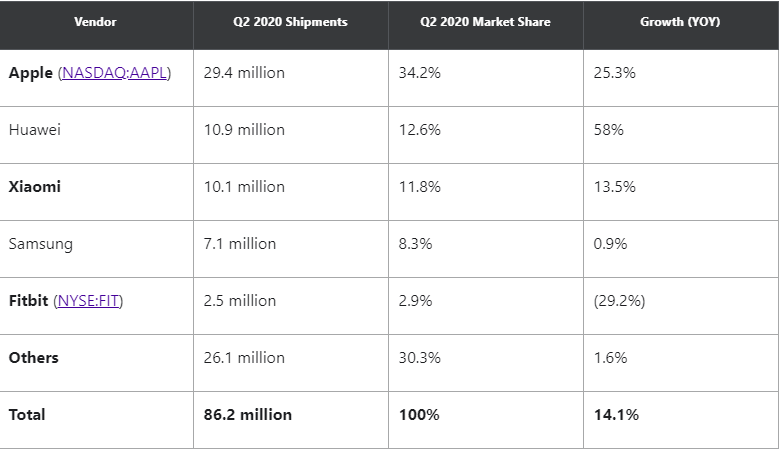Screen dimensions: 781x449
Task: Click the Vendor column header
Action: [x=95, y=22]
